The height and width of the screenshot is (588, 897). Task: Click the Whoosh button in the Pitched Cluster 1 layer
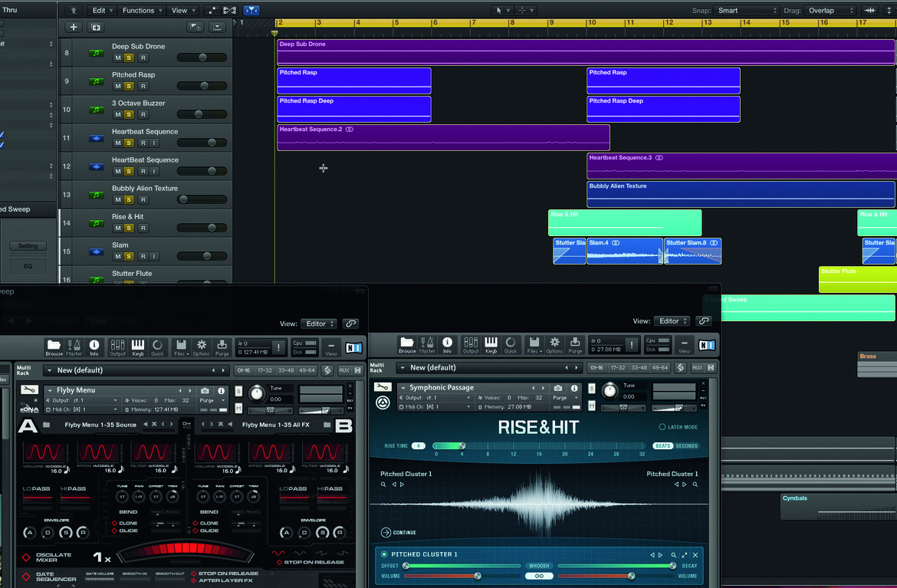pos(539,566)
